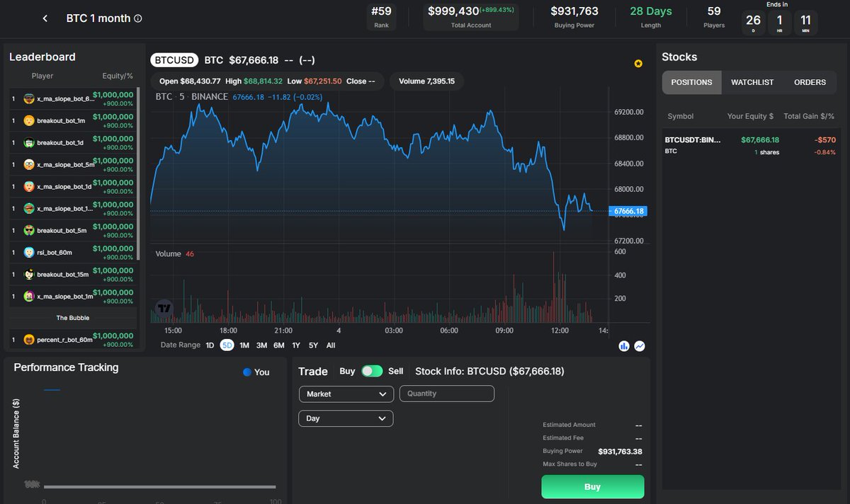Viewport: 850px width, 504px height.
Task: Click the blue You legend dot
Action: [x=246, y=372]
